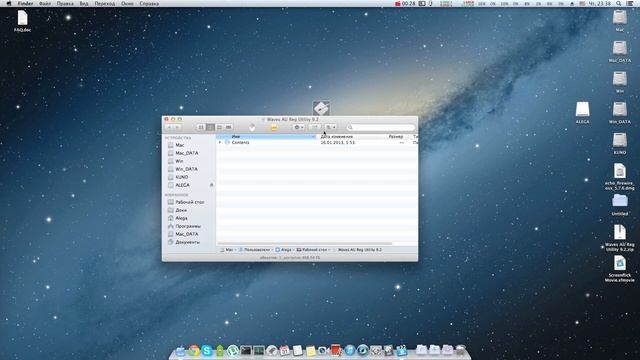The image size is (640, 360).
Task: Select the Untitled folder on desktop
Action: [x=620, y=205]
